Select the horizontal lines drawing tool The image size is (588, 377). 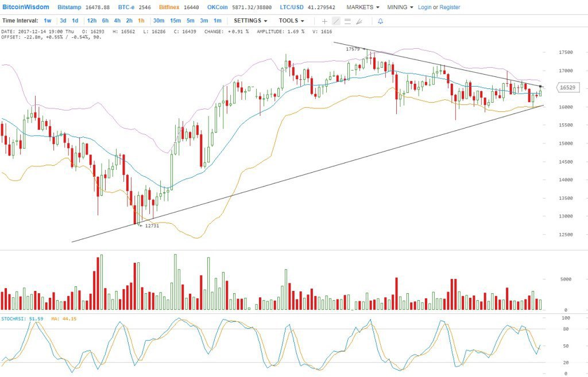pyautogui.click(x=347, y=21)
